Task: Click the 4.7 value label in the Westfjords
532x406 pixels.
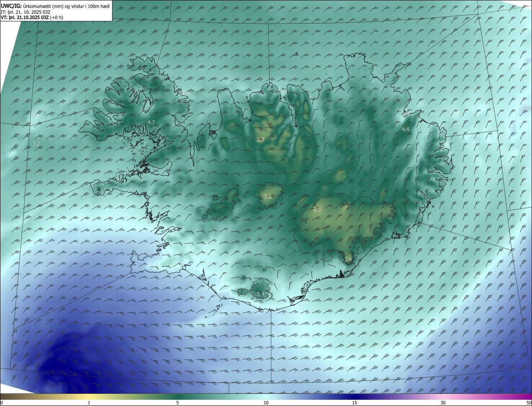Action: [151, 122]
